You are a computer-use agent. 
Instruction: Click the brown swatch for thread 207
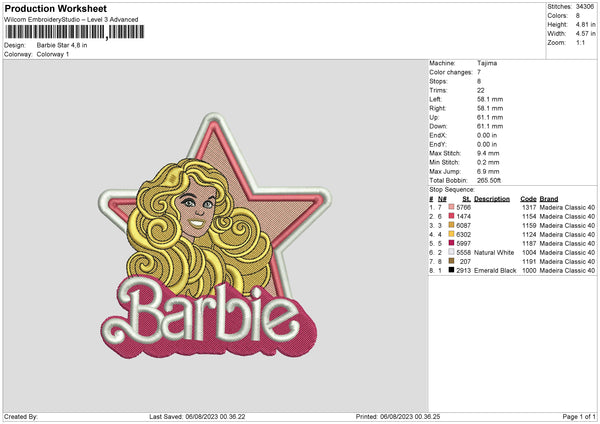451,261
